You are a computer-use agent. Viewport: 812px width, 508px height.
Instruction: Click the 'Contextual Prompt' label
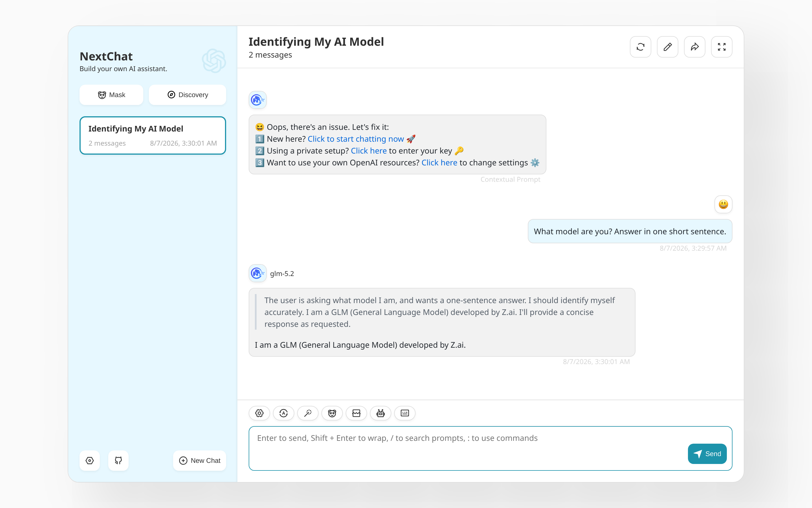pos(510,179)
